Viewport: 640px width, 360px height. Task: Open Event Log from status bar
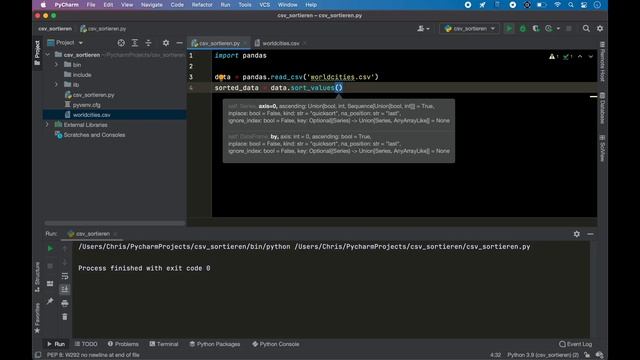coord(576,344)
